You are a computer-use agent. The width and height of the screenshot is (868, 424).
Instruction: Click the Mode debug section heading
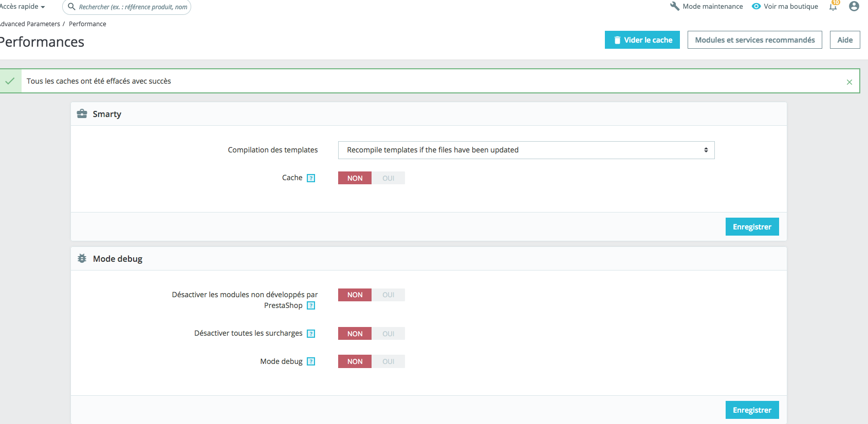[118, 259]
